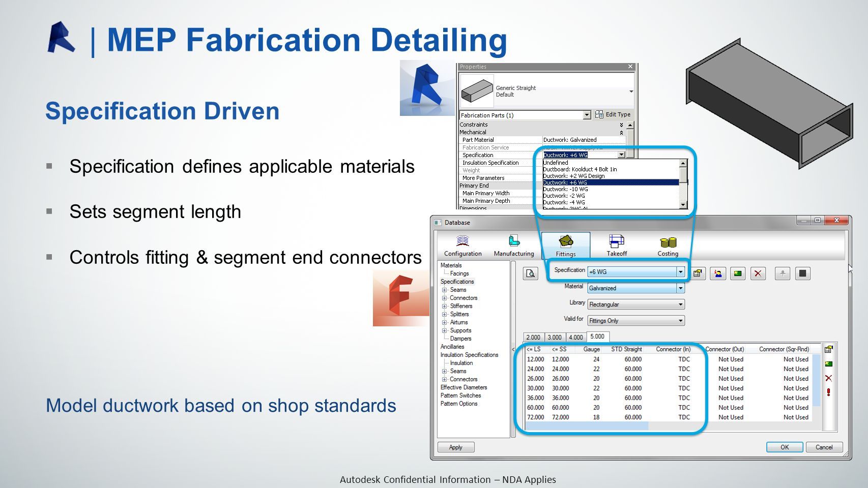Viewport: 868px width, 488px height.
Task: Choose 'Ductwork: -10 WG' option
Action: coord(565,189)
